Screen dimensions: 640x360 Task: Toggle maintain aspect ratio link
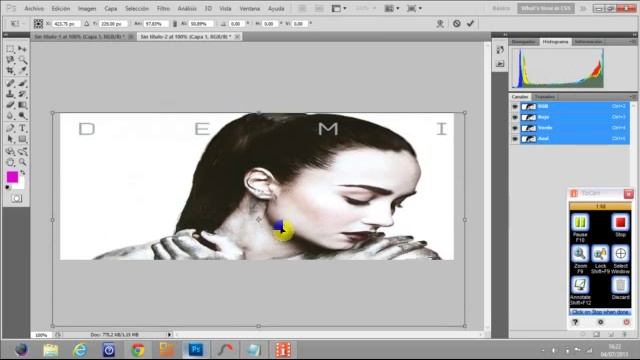pos(175,24)
